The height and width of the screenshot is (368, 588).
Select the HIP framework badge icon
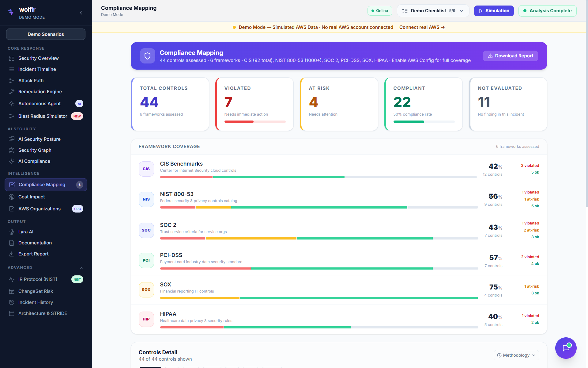[x=146, y=319]
